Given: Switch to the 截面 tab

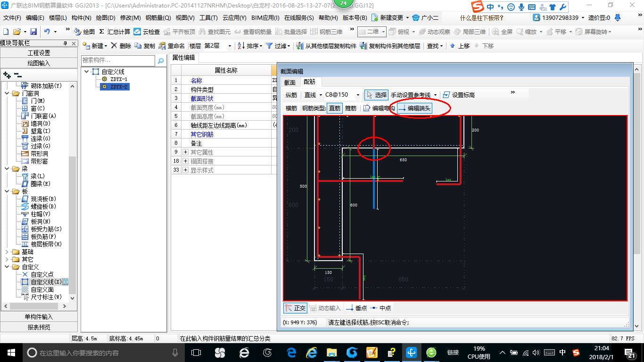Looking at the screenshot, I should point(290,82).
